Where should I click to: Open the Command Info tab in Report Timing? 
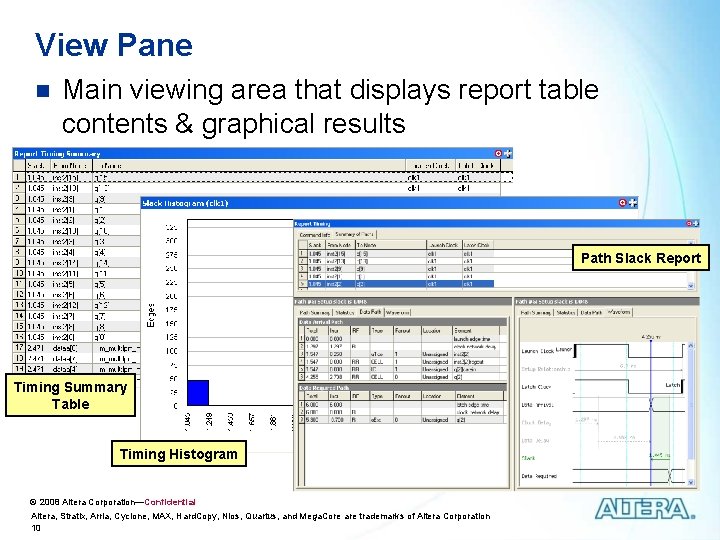315,235
